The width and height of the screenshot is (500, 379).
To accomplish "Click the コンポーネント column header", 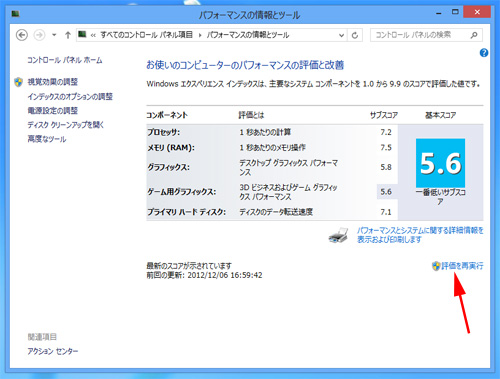I will pyautogui.click(x=167, y=115).
